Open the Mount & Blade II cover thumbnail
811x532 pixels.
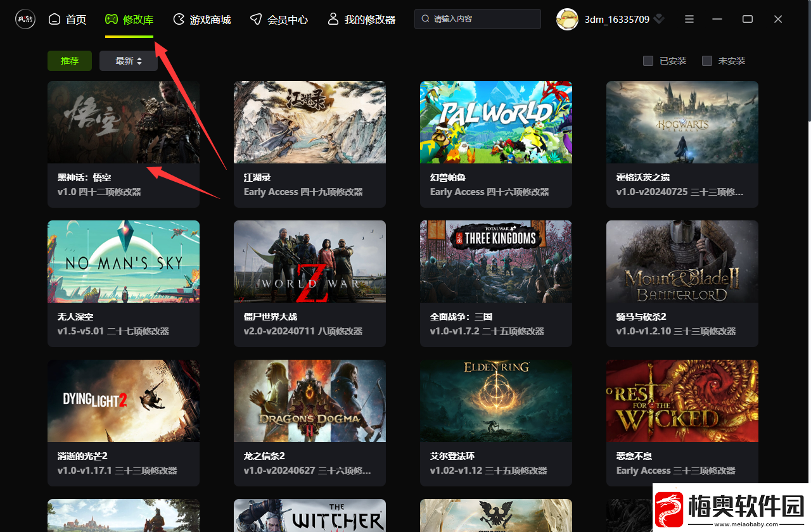click(682, 262)
